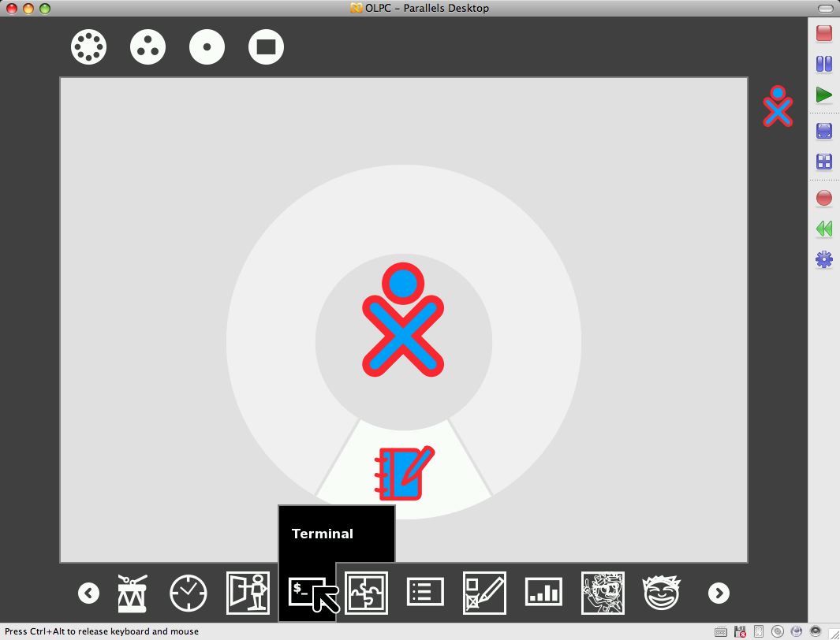Open the cartoon character activity icon
Image resolution: width=840 pixels, height=640 pixels.
[x=603, y=593]
